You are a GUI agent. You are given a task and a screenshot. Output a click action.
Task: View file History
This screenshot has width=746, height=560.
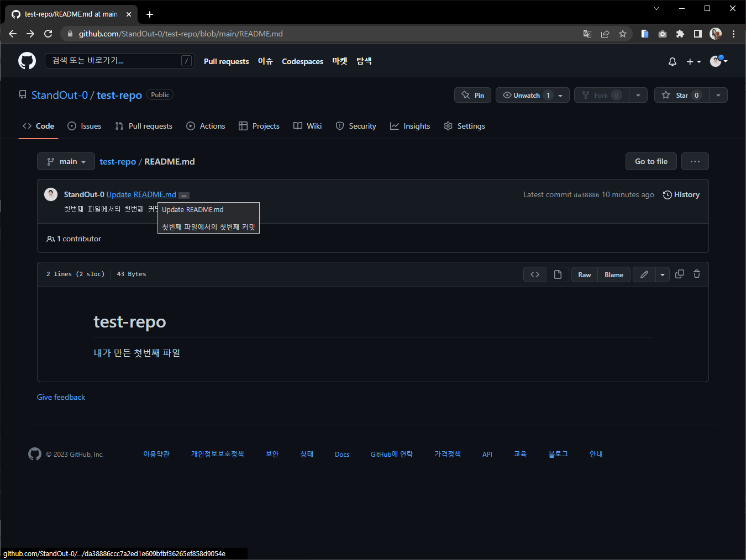pyautogui.click(x=681, y=194)
